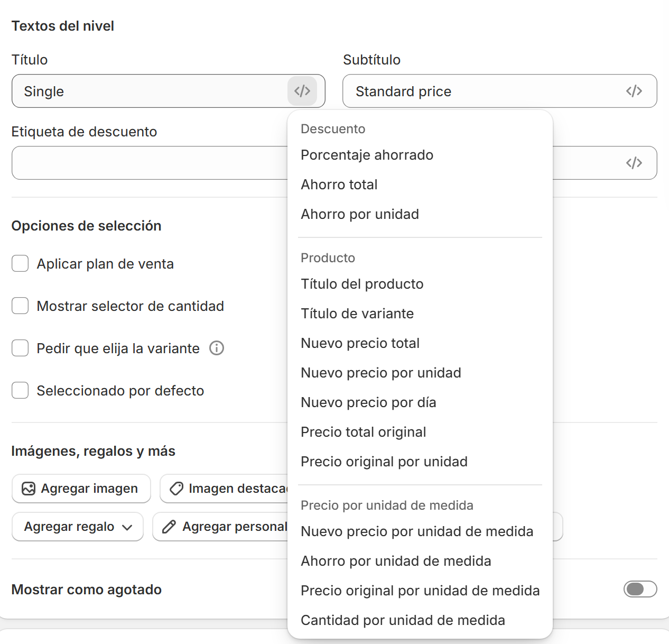Image resolution: width=669 pixels, height=644 pixels.
Task: Click code icon in the discount label row
Action: (634, 163)
